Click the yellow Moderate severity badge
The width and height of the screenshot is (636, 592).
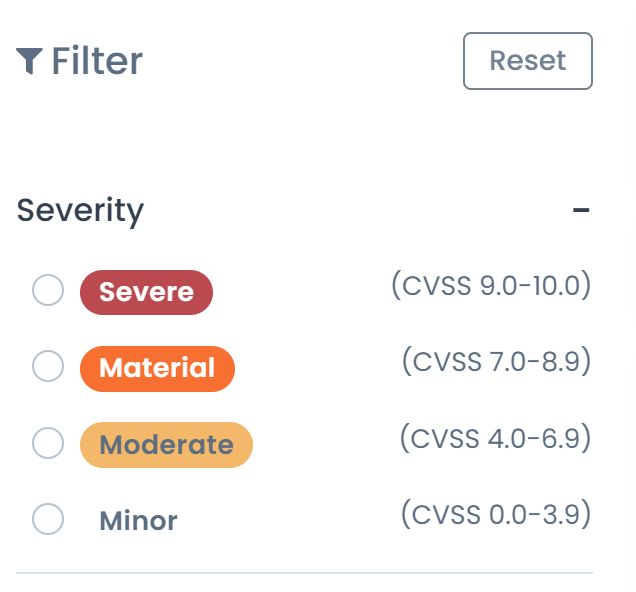166,445
